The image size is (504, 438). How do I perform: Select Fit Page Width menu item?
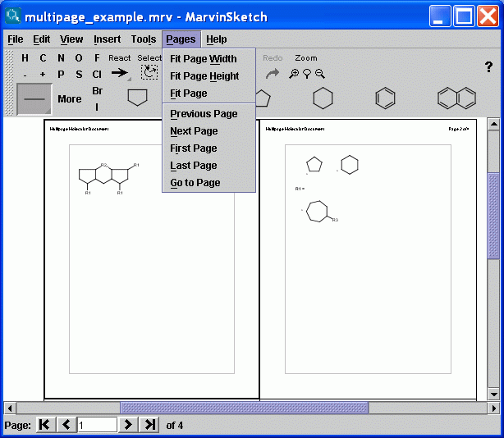203,59
